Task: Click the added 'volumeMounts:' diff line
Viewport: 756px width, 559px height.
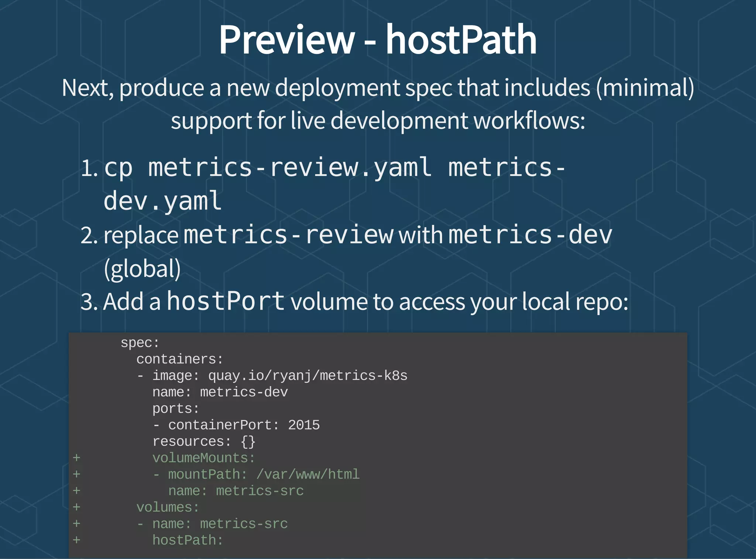Action: pos(204,458)
